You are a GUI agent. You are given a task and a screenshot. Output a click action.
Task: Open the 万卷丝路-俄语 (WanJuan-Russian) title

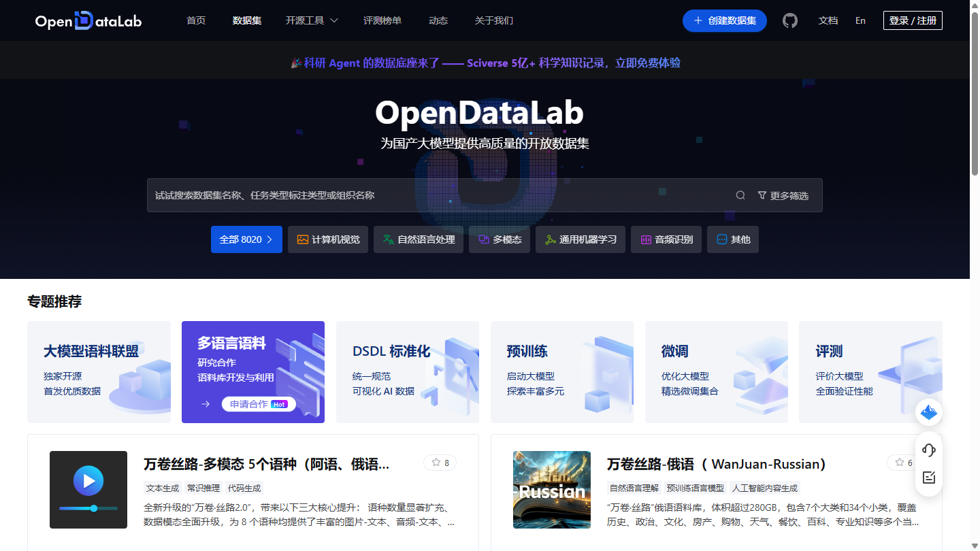(717, 464)
